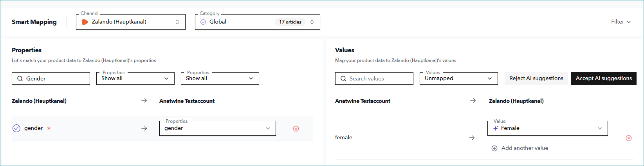The image size is (644, 166).
Task: Click the gender property check circle icon
Action: [x=16, y=128]
